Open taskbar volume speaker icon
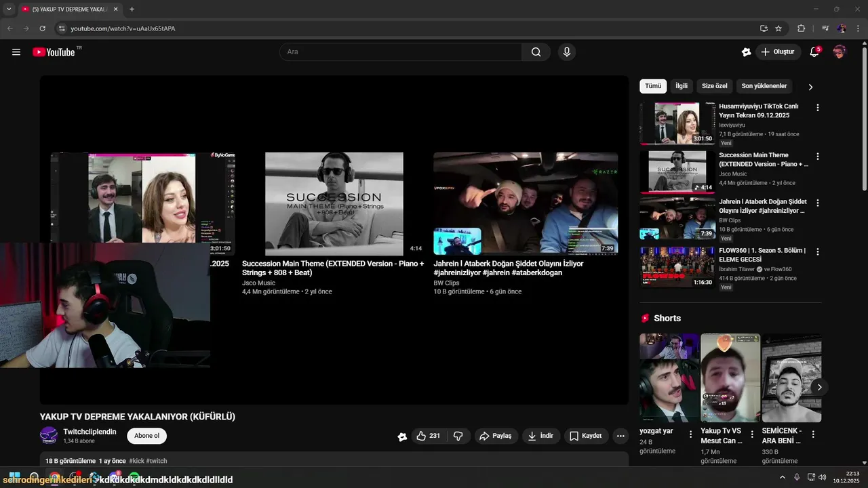Image resolution: width=868 pixels, height=488 pixels. 823,477
